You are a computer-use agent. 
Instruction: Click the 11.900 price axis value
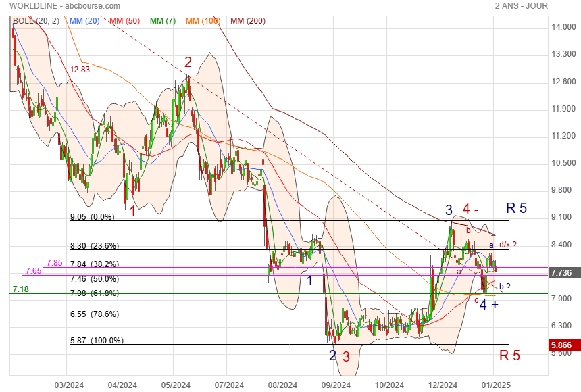563,109
